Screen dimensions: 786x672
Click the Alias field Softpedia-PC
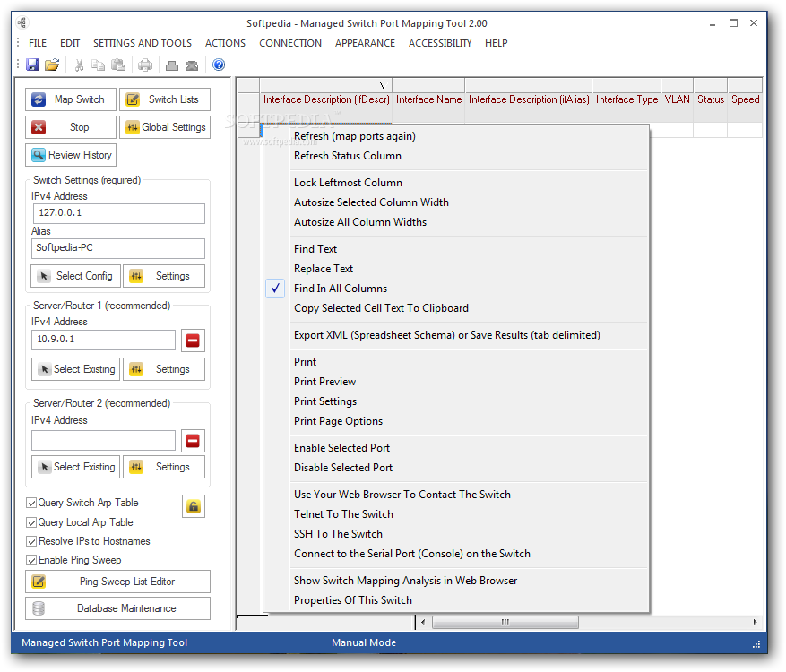coord(119,248)
